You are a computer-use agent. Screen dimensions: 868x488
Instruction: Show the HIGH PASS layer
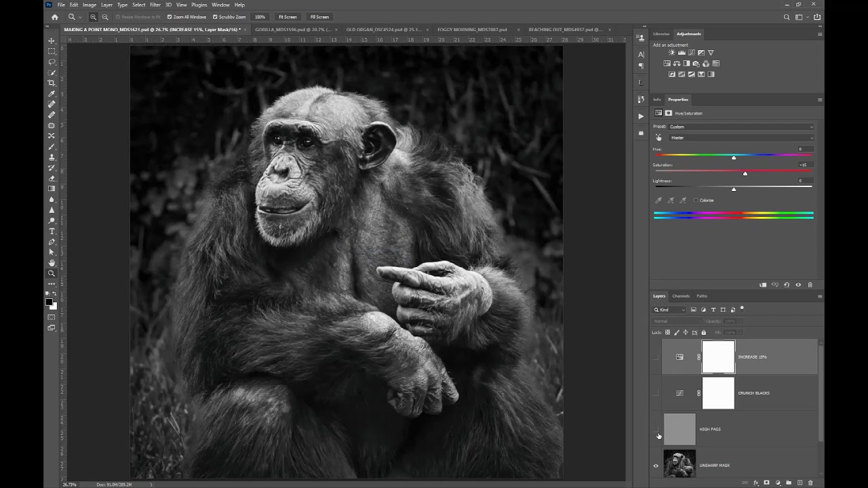coord(655,429)
